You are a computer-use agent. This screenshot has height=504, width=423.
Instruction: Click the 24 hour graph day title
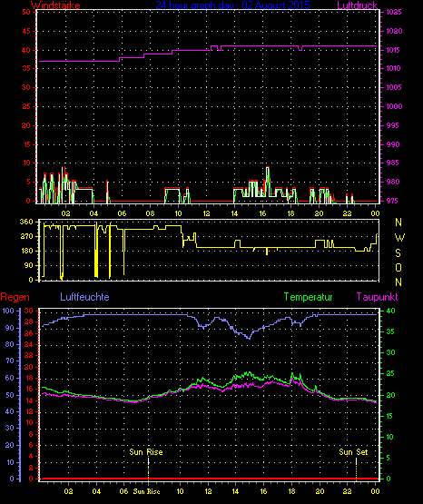(x=232, y=5)
